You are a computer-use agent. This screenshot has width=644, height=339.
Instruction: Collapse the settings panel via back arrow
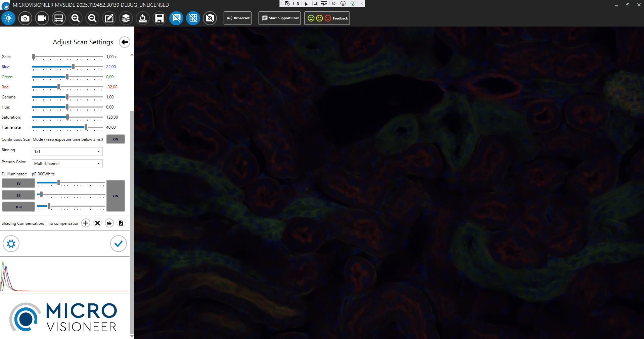[124, 42]
